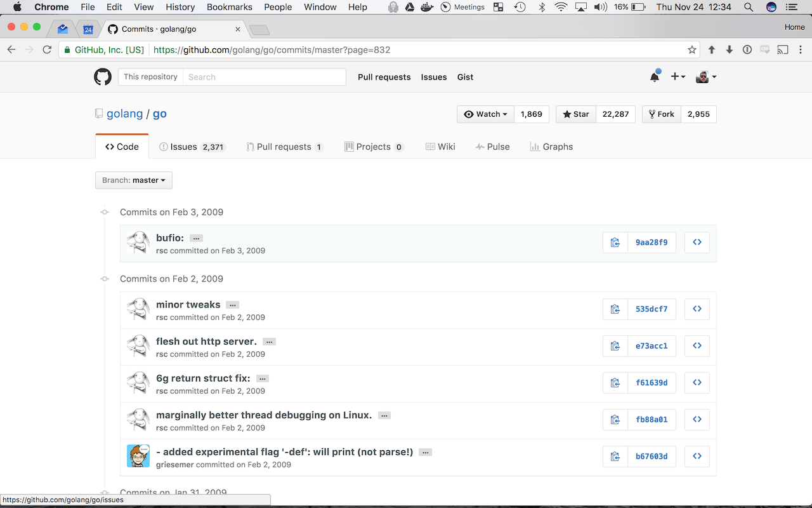Open commit hash link 9aa28f9
812x508 pixels.
(652, 243)
